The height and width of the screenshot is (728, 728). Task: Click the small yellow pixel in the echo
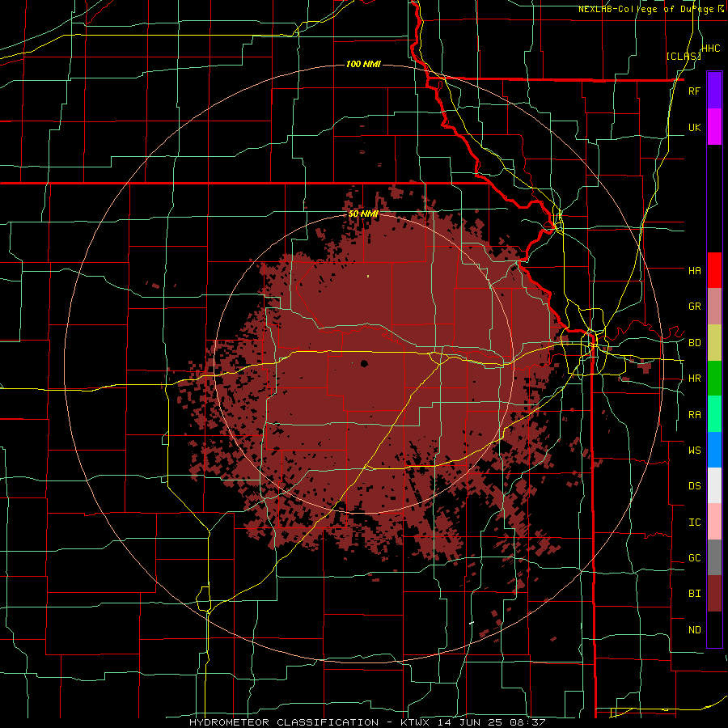coord(368,277)
